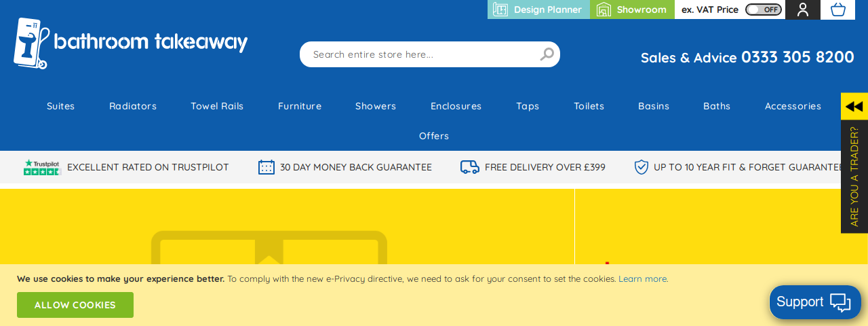Image resolution: width=868 pixels, height=326 pixels.
Task: Open the shopping basket icon
Action: tap(838, 10)
